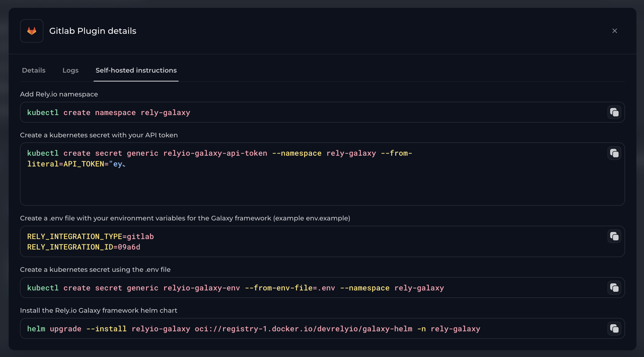Open the Logs tab
This screenshot has height=357, width=644.
(71, 70)
